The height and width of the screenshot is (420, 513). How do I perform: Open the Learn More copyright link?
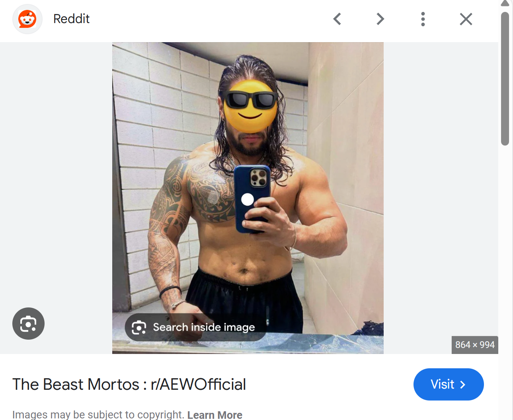pyautogui.click(x=215, y=415)
